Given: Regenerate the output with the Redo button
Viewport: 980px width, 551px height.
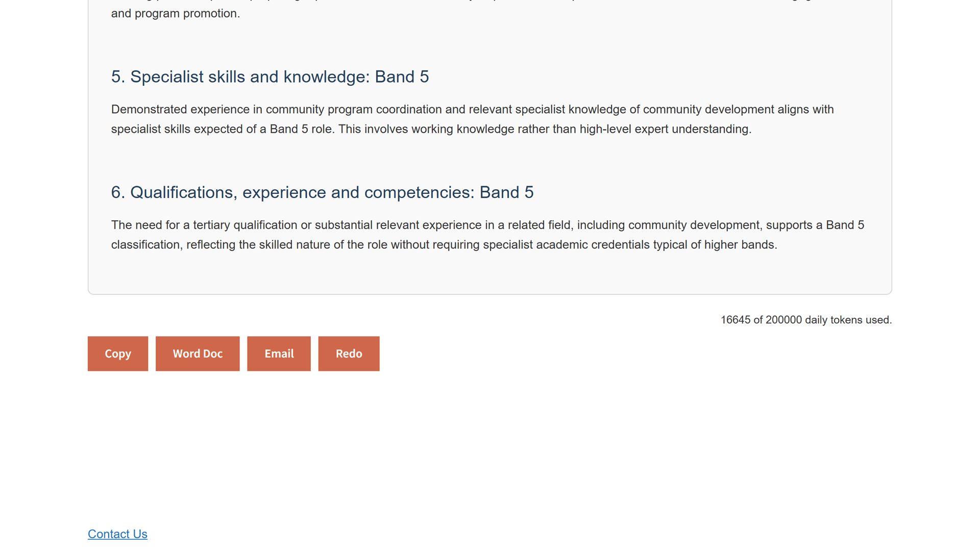Looking at the screenshot, I should 349,354.
